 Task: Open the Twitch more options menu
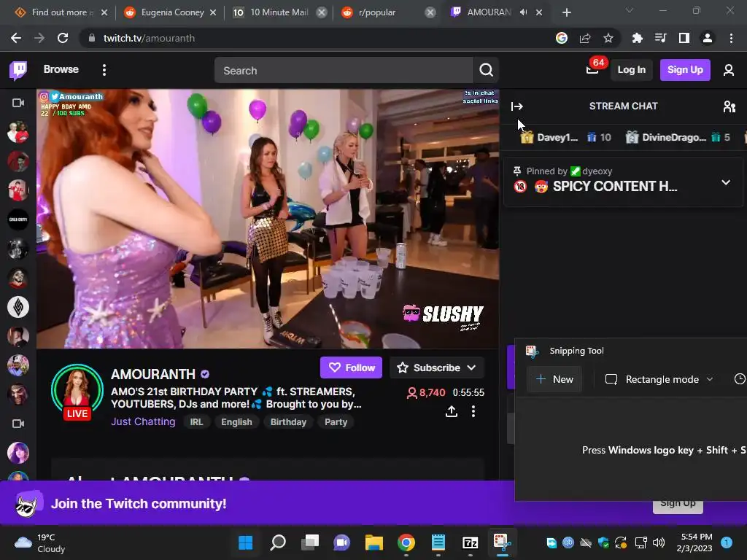pyautogui.click(x=104, y=70)
